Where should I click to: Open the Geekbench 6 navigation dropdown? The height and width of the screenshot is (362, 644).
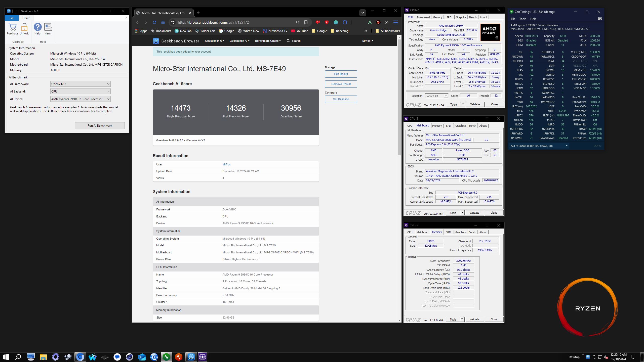[x=214, y=41]
